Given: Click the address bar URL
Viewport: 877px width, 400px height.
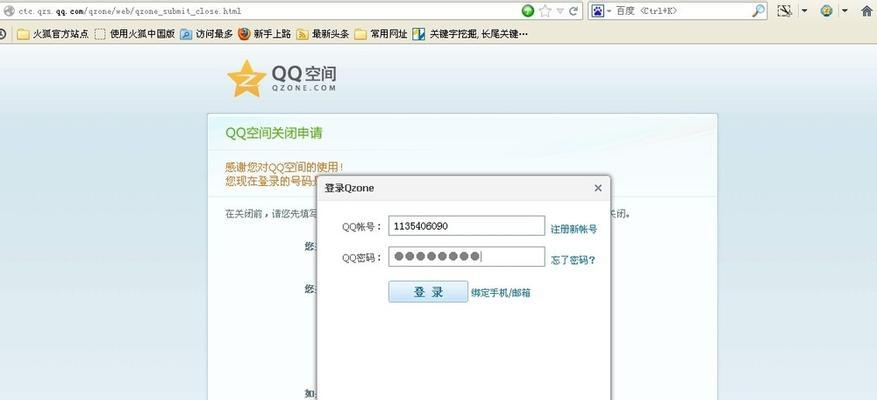Looking at the screenshot, I should (x=130, y=11).
